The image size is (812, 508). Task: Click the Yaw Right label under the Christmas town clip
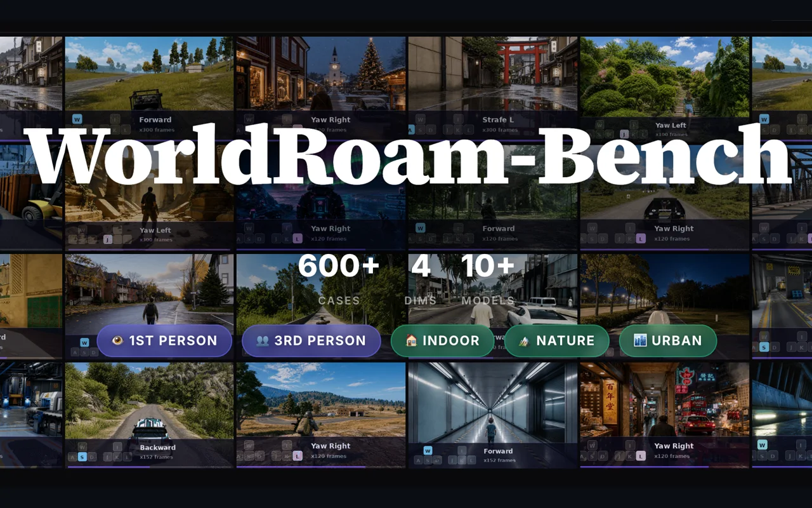click(331, 119)
